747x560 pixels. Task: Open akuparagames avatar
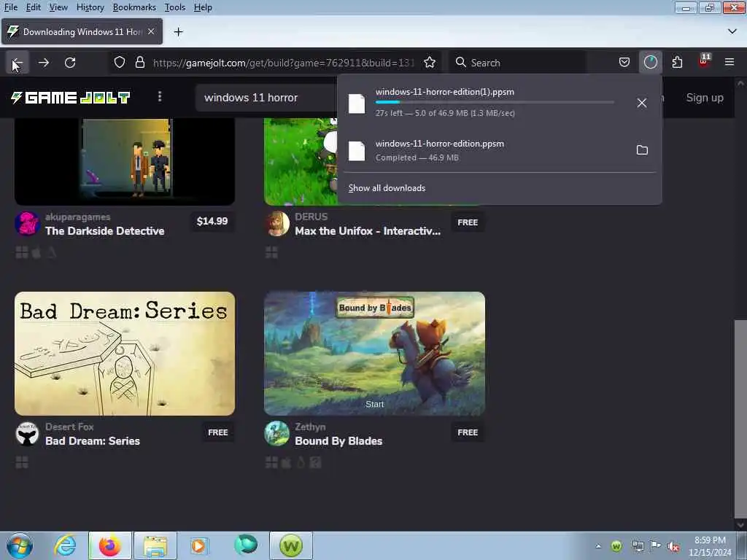click(27, 224)
